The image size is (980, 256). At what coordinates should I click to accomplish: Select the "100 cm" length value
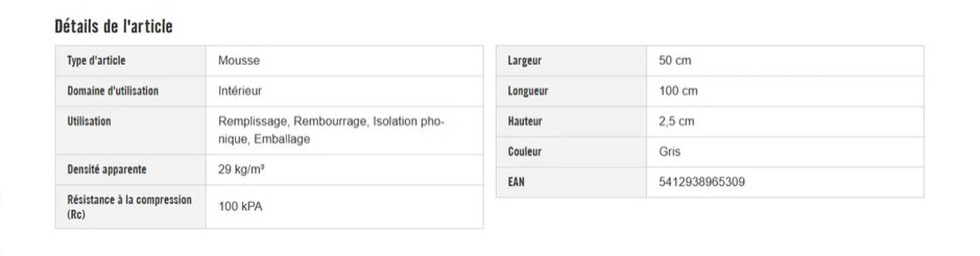tap(678, 91)
